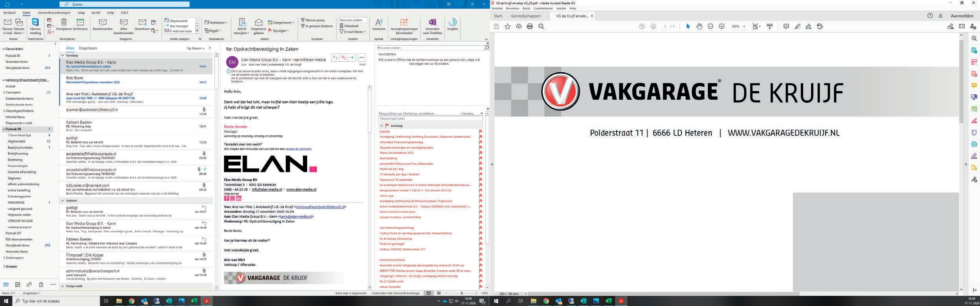This screenshot has height=306, width=980.
Task: Open the sign tool in Acrobat toolbar
Action: [809, 26]
